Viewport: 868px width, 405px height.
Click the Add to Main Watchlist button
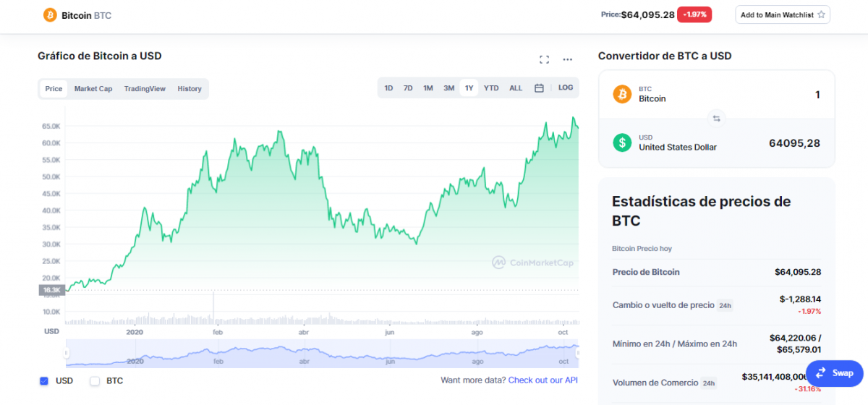tap(782, 15)
